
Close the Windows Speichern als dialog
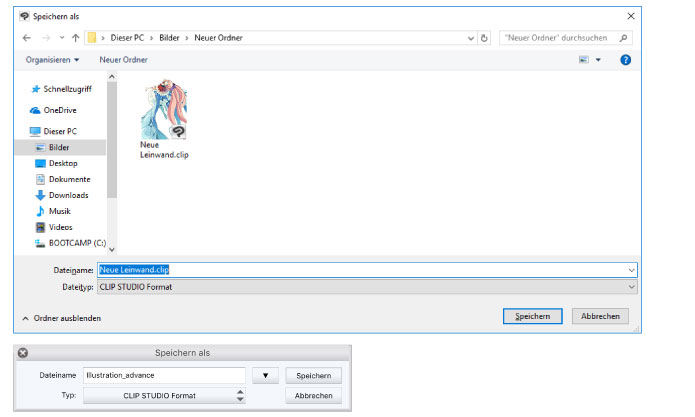point(631,16)
